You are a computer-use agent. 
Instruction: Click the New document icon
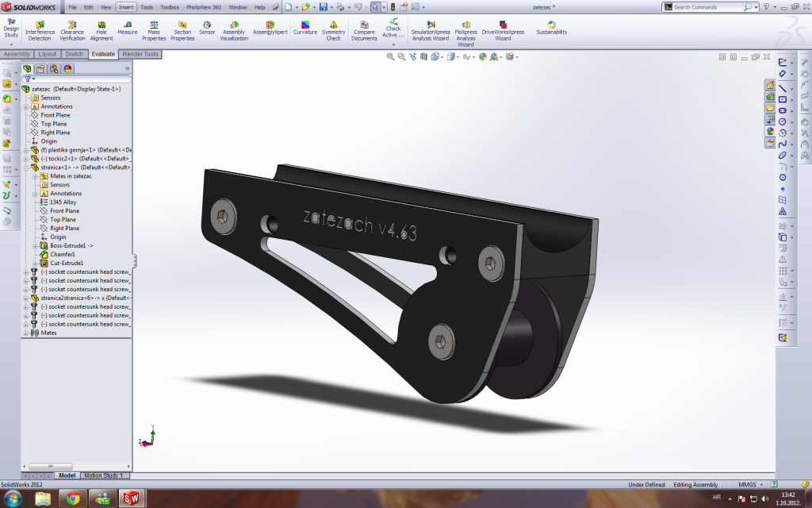tap(288, 6)
